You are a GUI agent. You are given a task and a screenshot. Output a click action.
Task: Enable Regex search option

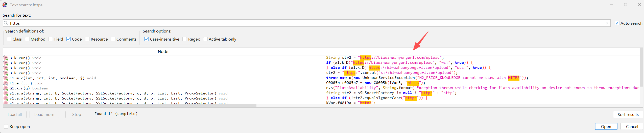click(185, 39)
